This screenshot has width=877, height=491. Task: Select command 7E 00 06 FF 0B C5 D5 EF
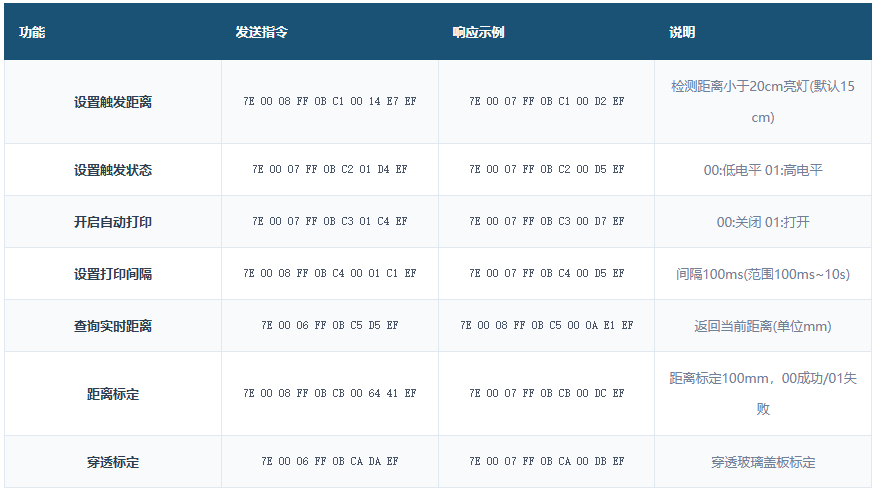tap(330, 325)
